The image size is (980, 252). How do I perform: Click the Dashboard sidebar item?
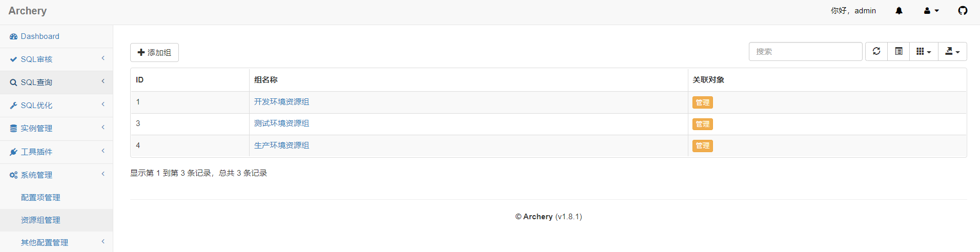pos(40,36)
